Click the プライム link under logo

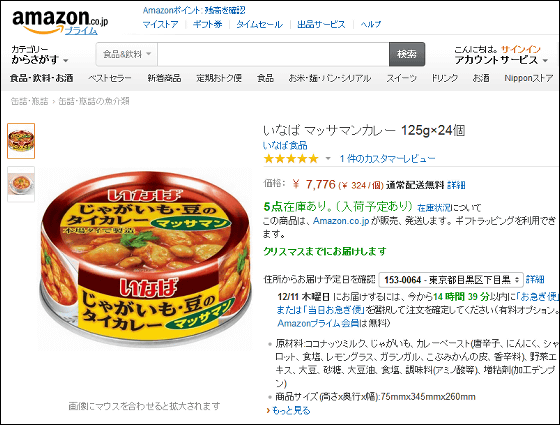point(81,31)
